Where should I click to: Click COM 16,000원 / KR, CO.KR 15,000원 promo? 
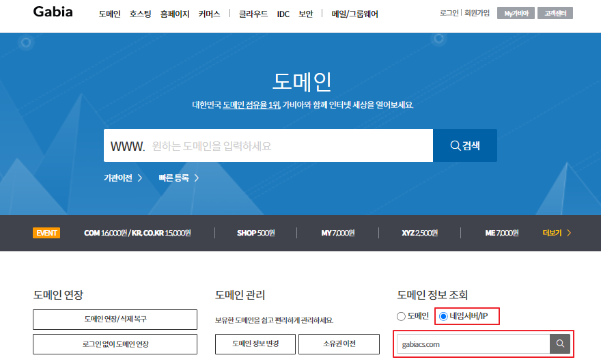[x=137, y=233]
